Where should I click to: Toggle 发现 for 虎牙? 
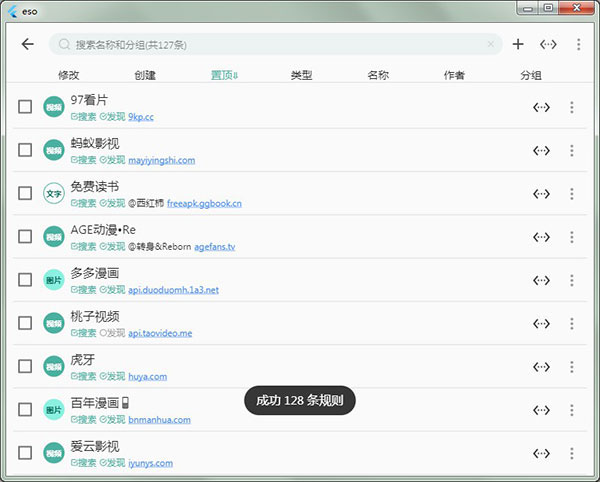112,376
